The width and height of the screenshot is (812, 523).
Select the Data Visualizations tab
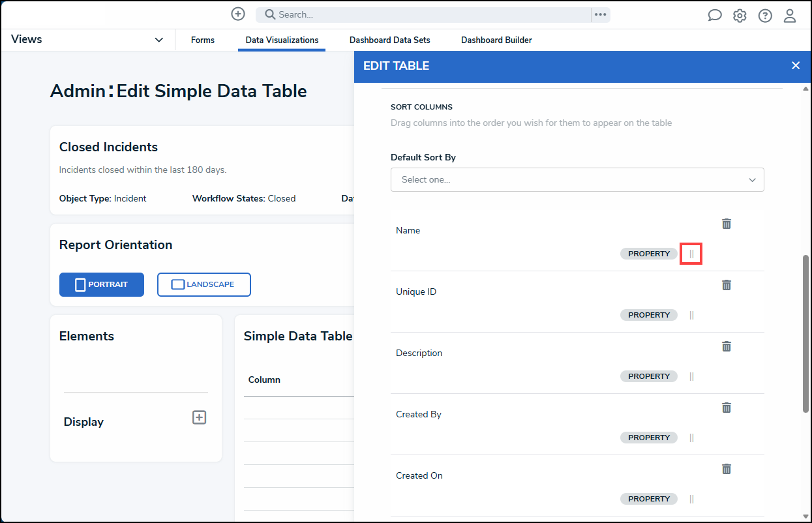pyautogui.click(x=282, y=40)
